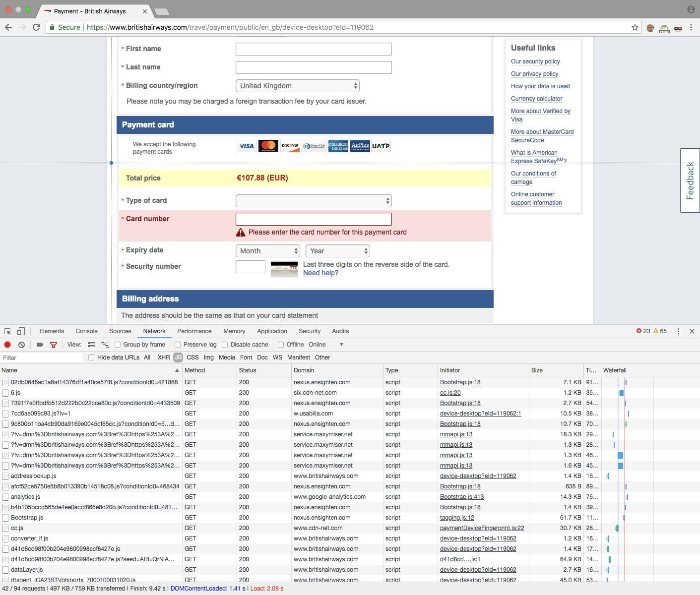The image size is (700, 595).
Task: Open the Type of card dropdown
Action: tap(313, 200)
